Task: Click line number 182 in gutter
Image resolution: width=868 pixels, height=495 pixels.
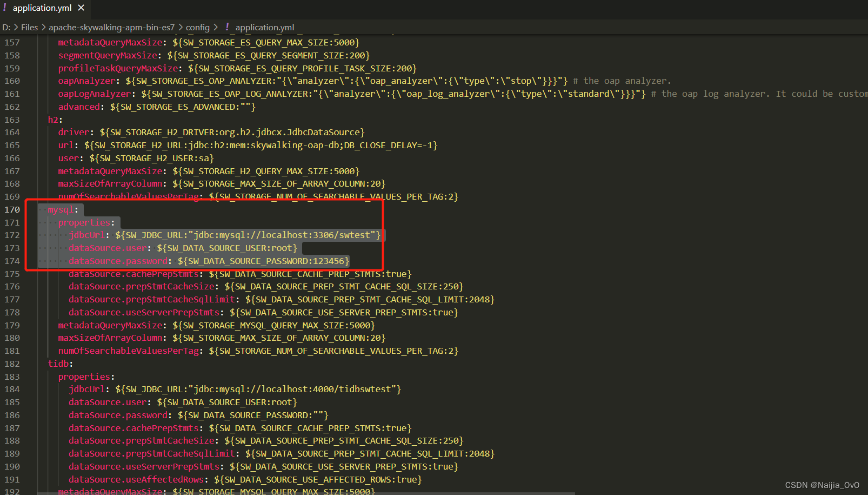Action: click(x=12, y=364)
